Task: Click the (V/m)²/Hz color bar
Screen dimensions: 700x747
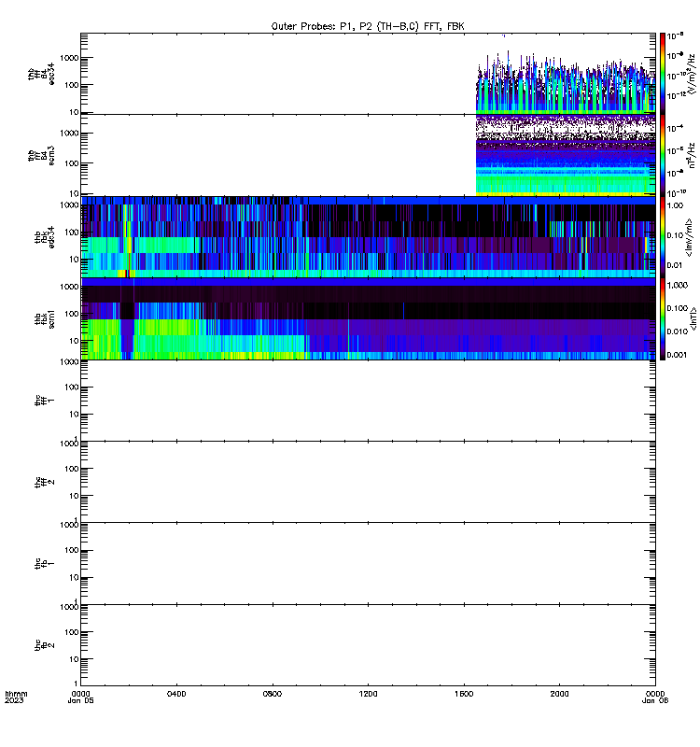Action: click(x=663, y=73)
